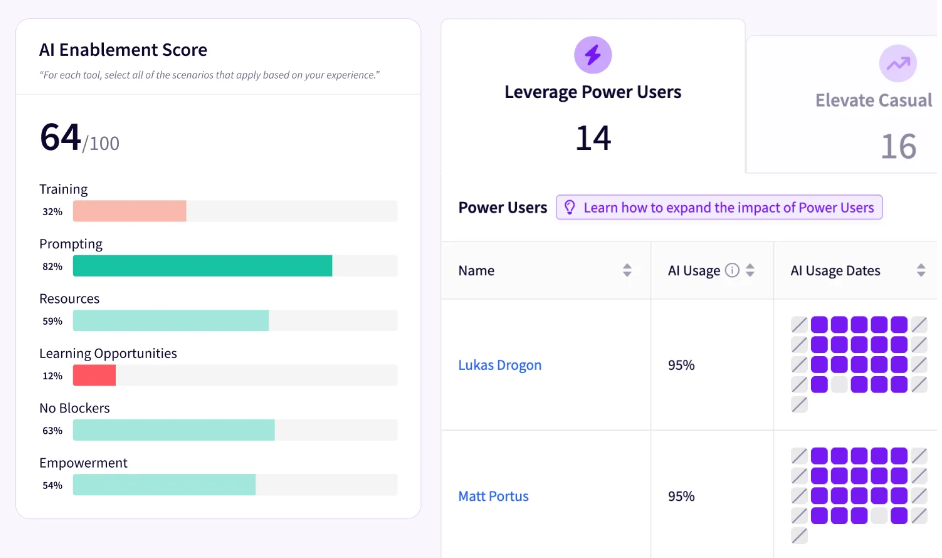Click the Training 32% progress bar
Image resolution: width=942 pixels, height=558 pixels.
click(x=235, y=211)
